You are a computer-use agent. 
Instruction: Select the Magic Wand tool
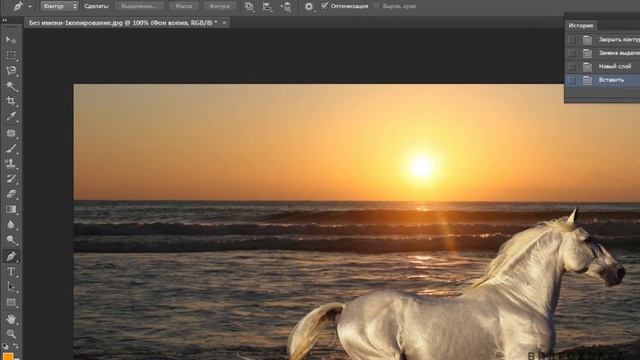point(11,86)
